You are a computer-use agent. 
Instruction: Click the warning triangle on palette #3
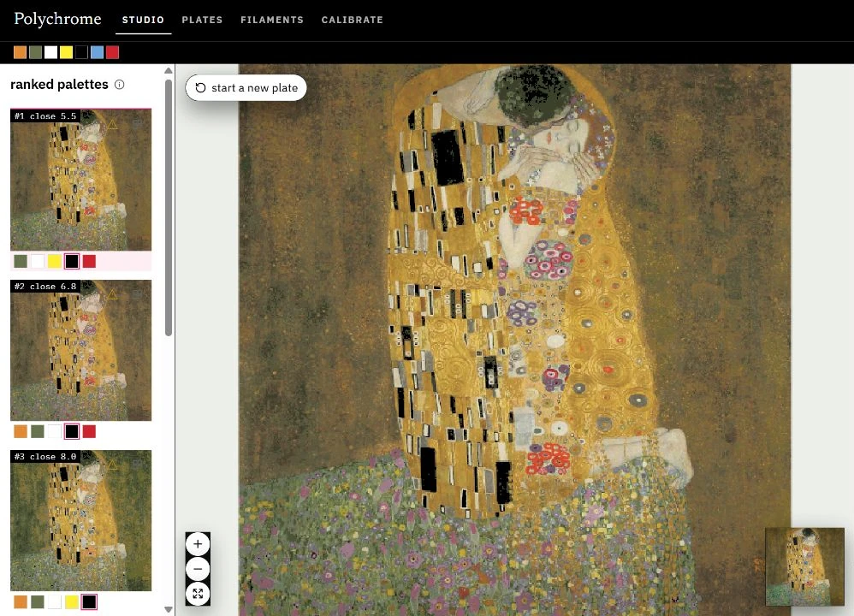coord(112,465)
